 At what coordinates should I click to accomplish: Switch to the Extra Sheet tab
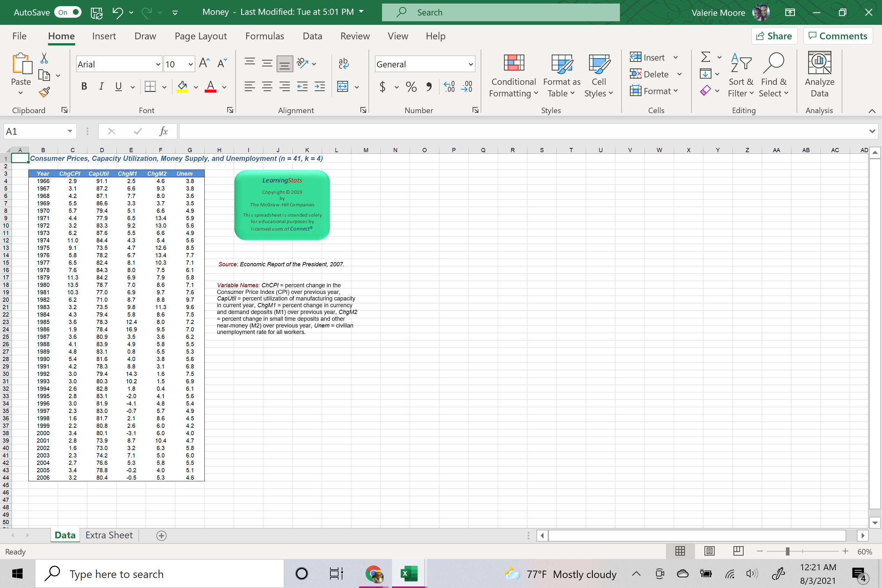pos(109,535)
